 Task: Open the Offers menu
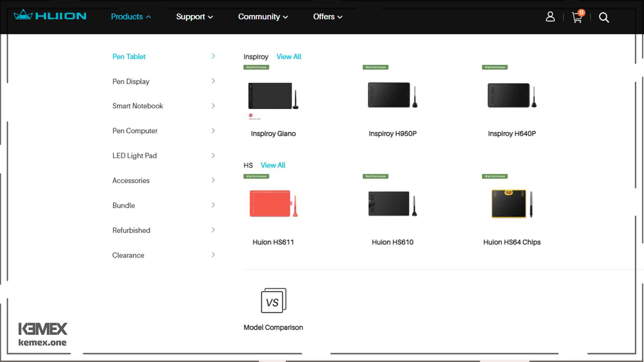click(x=328, y=17)
